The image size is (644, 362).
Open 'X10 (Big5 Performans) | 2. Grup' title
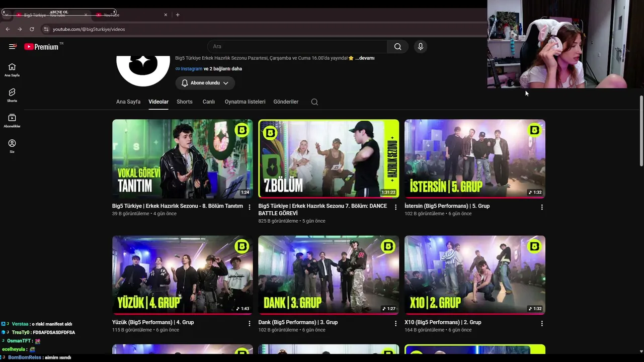(443, 322)
